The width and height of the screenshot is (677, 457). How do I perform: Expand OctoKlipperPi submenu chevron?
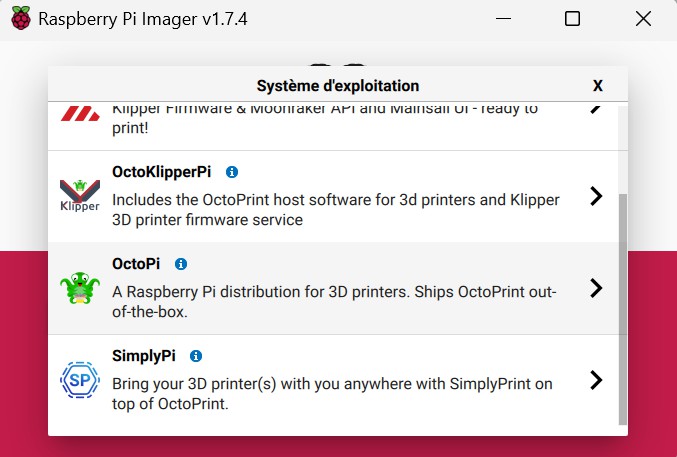pyautogui.click(x=596, y=196)
